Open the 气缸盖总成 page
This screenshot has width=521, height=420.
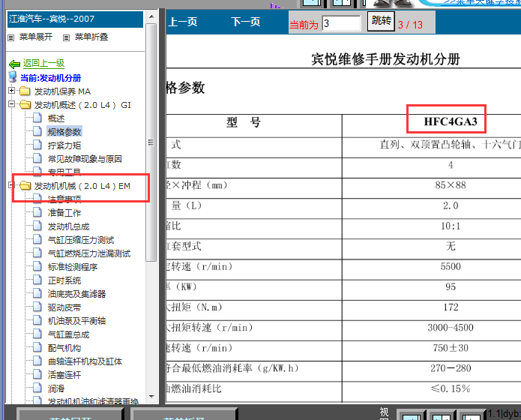(x=68, y=334)
